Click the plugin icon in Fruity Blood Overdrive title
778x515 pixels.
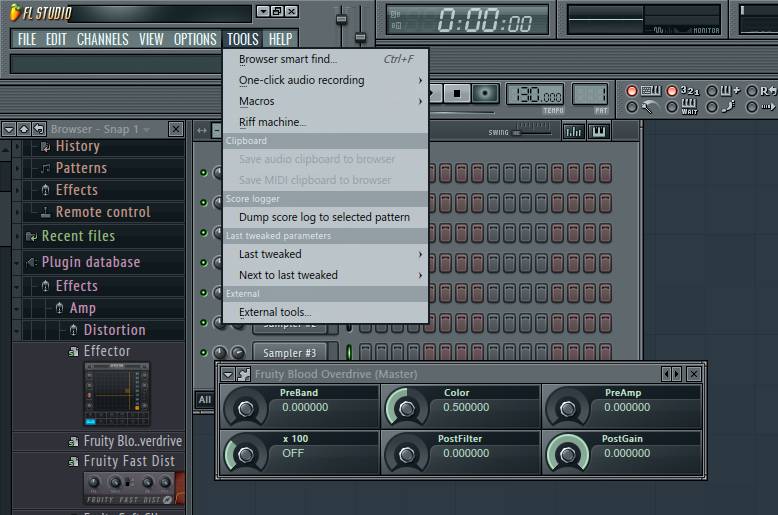pyautogui.click(x=243, y=374)
